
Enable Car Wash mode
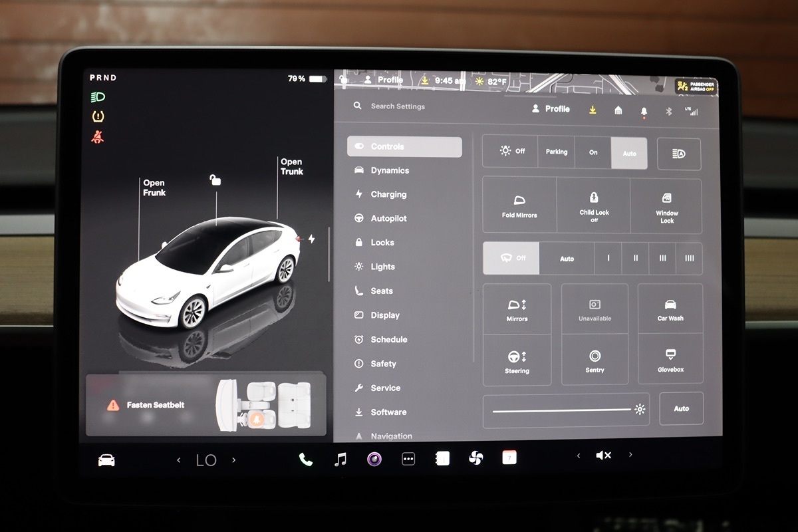(x=670, y=309)
